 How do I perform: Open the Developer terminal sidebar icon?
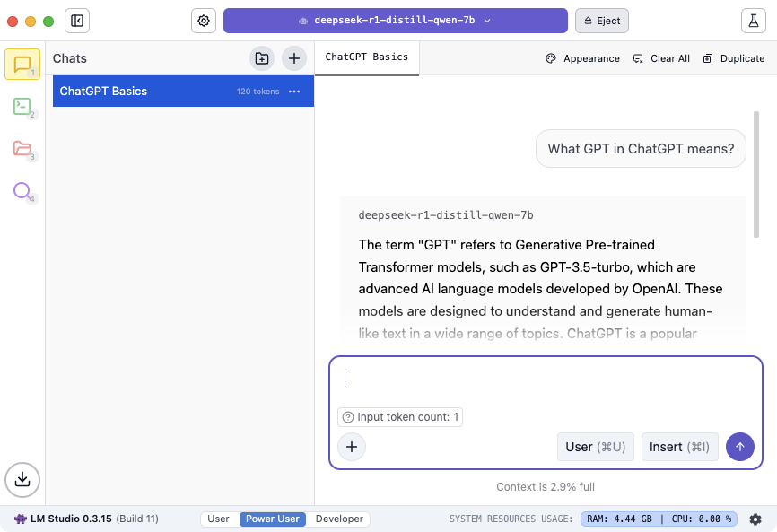[x=22, y=107]
